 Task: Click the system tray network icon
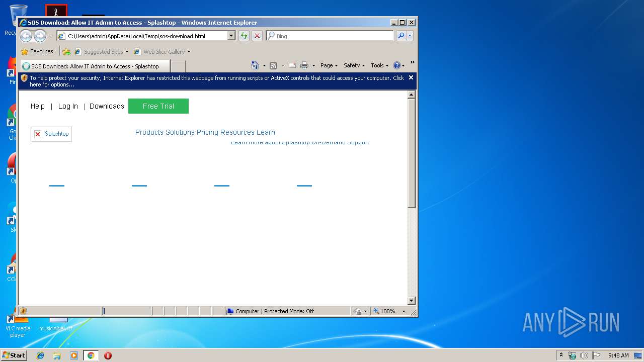(x=572, y=355)
